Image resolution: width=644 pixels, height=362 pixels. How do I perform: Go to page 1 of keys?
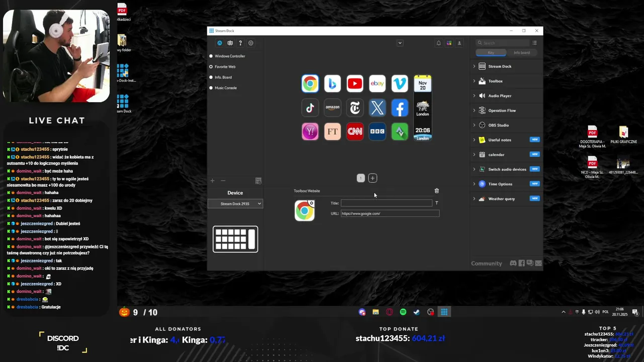pos(361,178)
